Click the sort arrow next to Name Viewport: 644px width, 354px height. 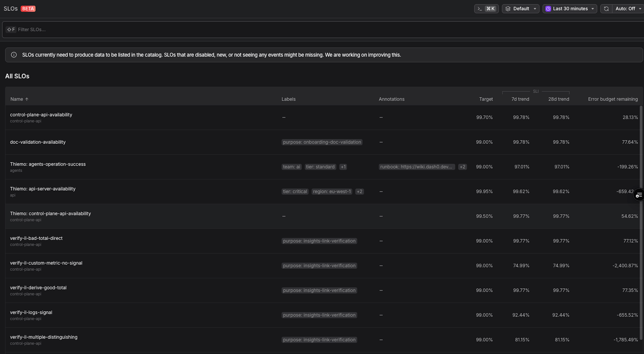(x=27, y=99)
